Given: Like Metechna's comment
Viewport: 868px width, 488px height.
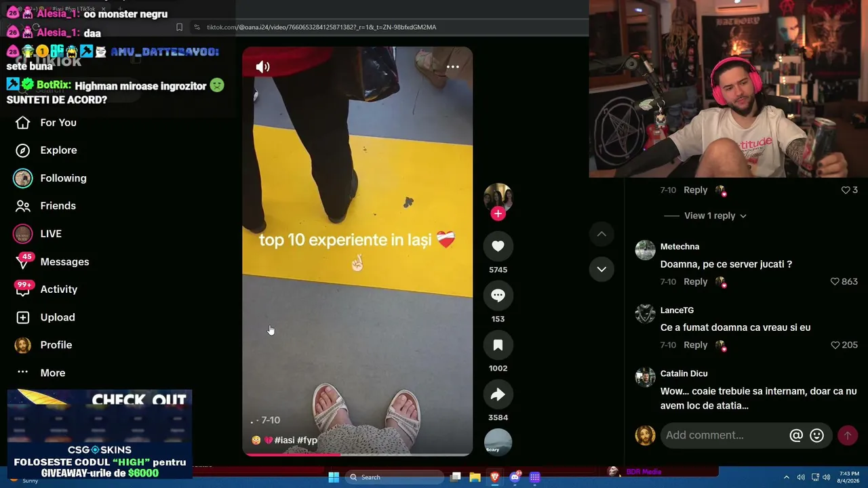Looking at the screenshot, I should click(x=835, y=281).
